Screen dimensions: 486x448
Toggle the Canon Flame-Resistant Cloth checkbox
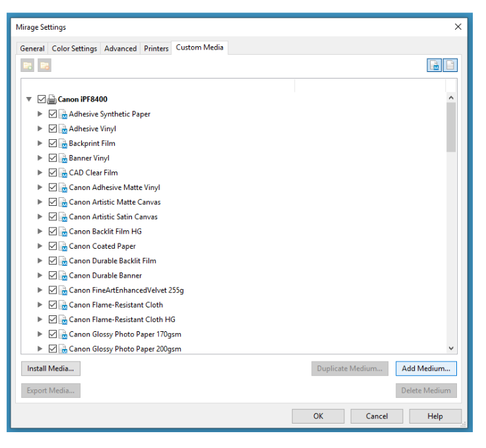[53, 305]
